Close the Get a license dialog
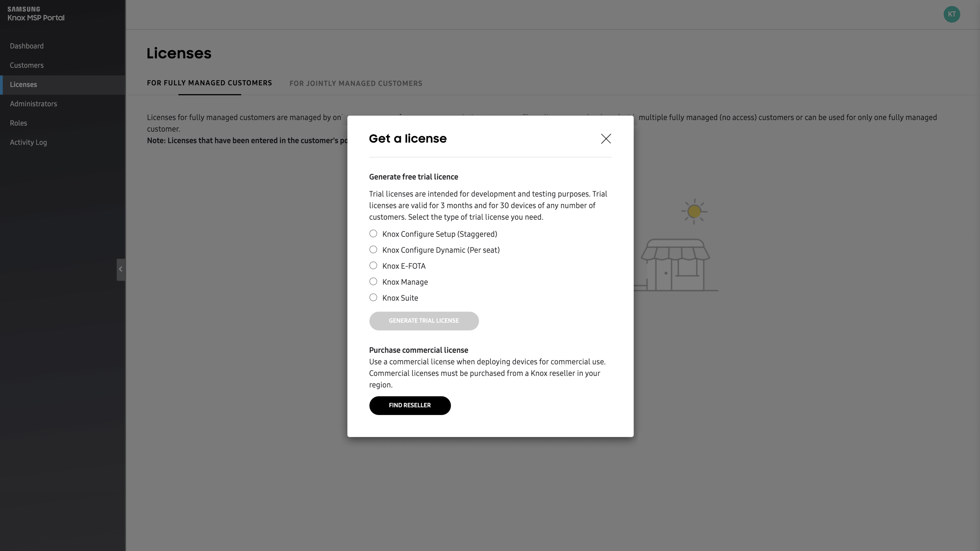This screenshot has width=980, height=551. coord(606,138)
